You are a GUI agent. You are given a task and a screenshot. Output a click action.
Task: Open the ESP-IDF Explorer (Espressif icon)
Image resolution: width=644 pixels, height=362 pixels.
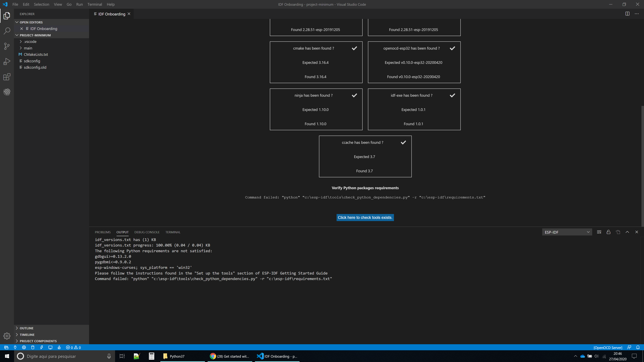click(x=7, y=92)
